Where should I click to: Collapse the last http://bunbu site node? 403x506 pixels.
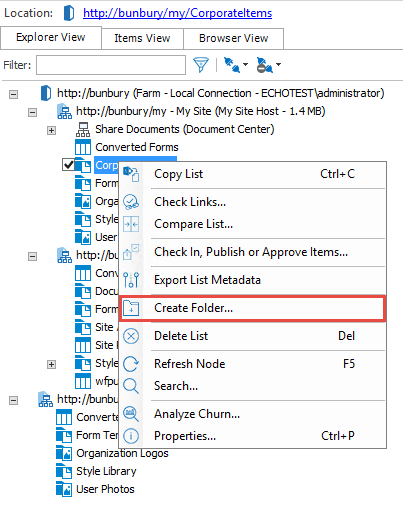[x=13, y=400]
